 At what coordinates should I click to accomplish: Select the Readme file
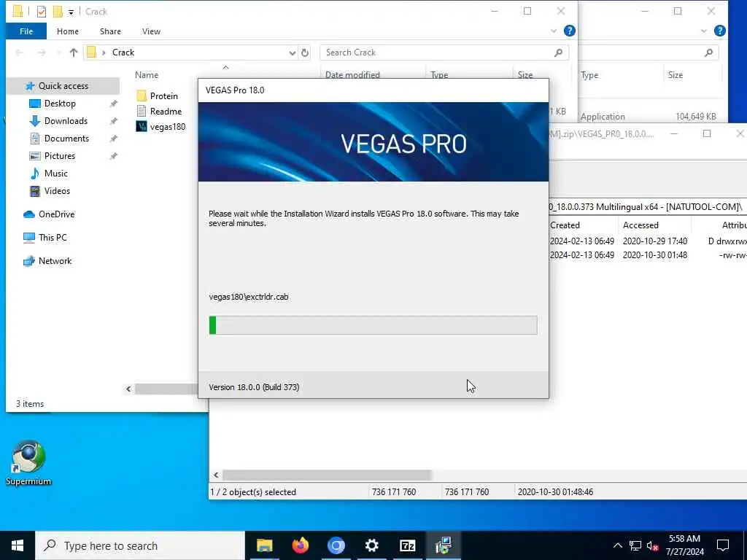(166, 112)
